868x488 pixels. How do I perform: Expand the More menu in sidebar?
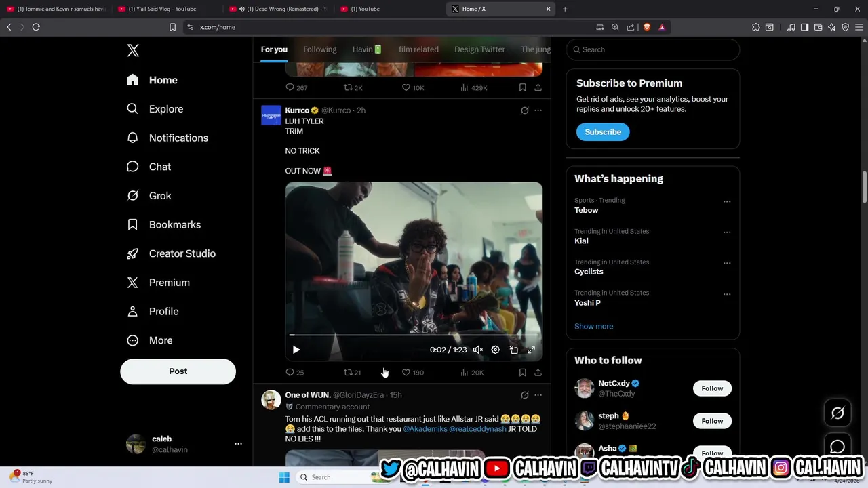(x=150, y=340)
